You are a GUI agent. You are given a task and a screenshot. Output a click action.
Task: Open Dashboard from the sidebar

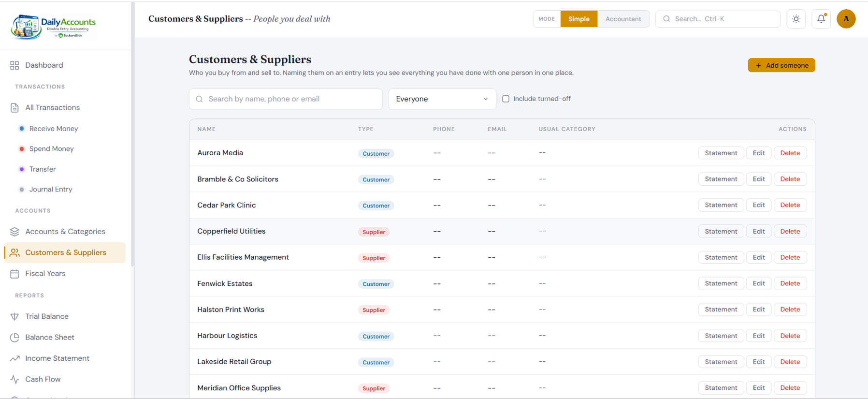[x=65, y=65]
